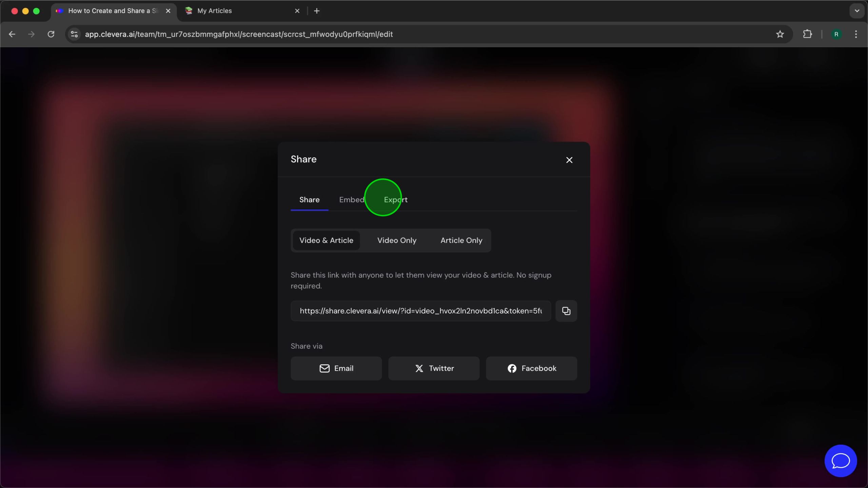Open the browser extensions puzzle icon
Image resolution: width=868 pixels, height=488 pixels.
pyautogui.click(x=807, y=34)
